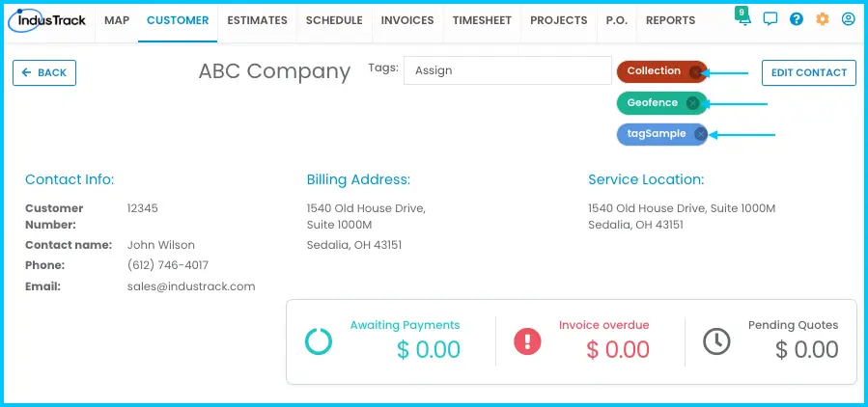Open settings via orange gear icon
868x407 pixels.
pyautogui.click(x=822, y=19)
